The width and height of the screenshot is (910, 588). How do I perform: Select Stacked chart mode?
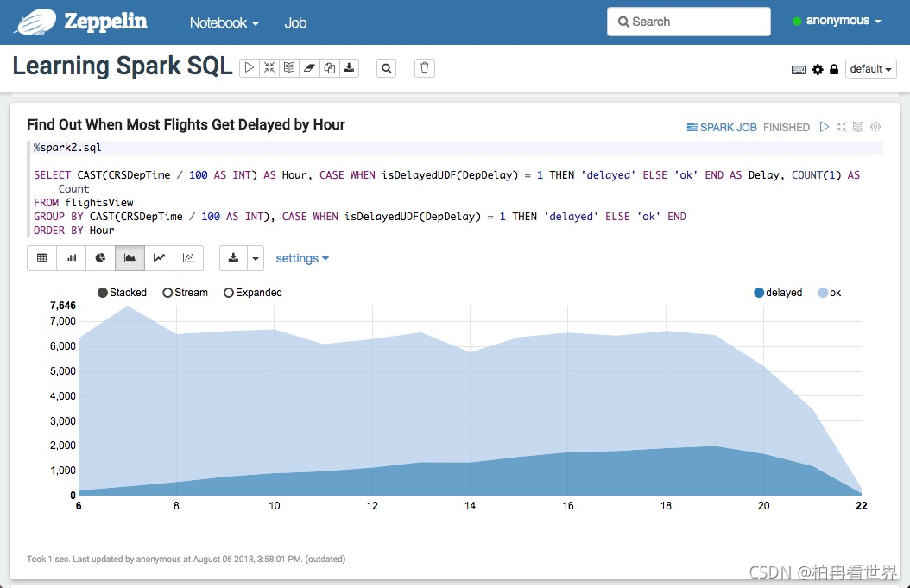click(122, 293)
